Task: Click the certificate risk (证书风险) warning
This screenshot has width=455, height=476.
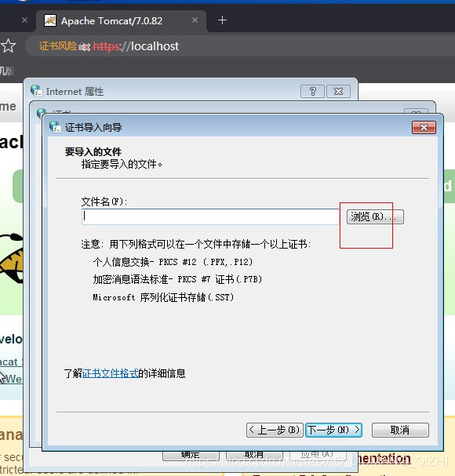Action: pos(58,46)
